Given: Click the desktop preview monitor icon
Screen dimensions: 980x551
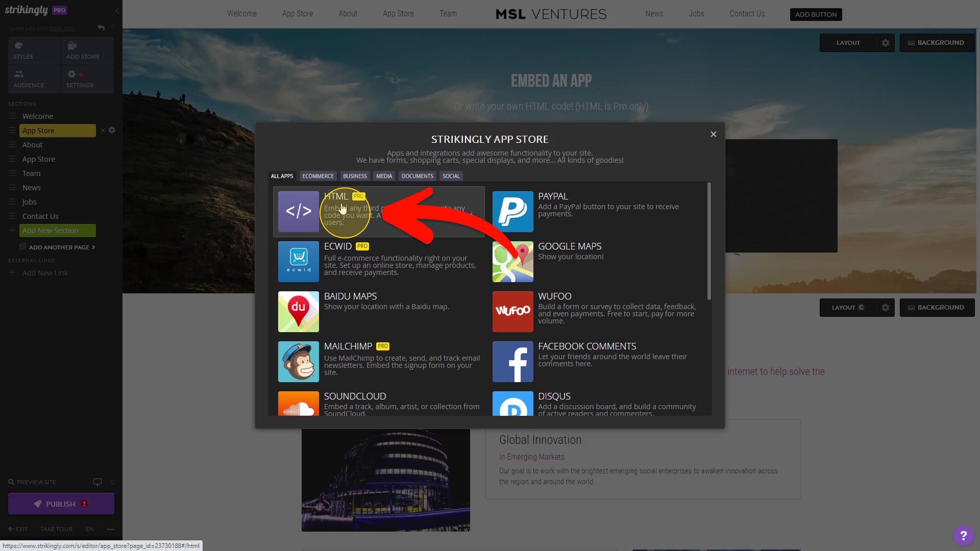Looking at the screenshot, I should click(97, 482).
